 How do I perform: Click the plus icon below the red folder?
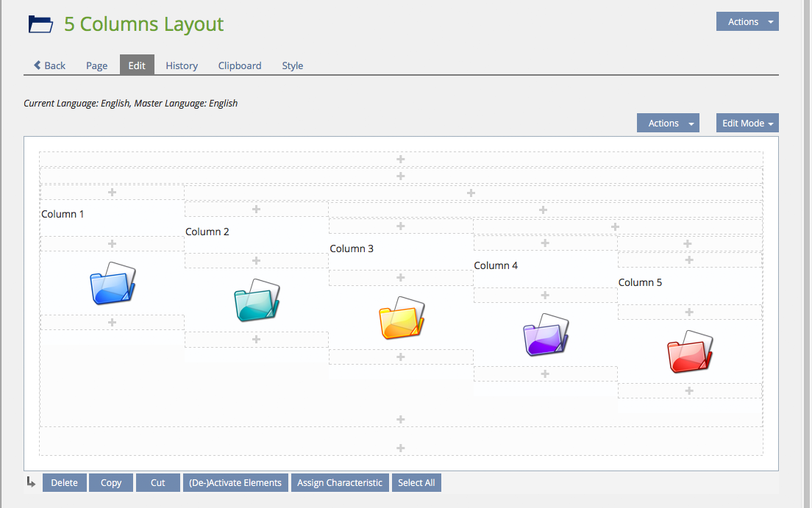point(689,391)
